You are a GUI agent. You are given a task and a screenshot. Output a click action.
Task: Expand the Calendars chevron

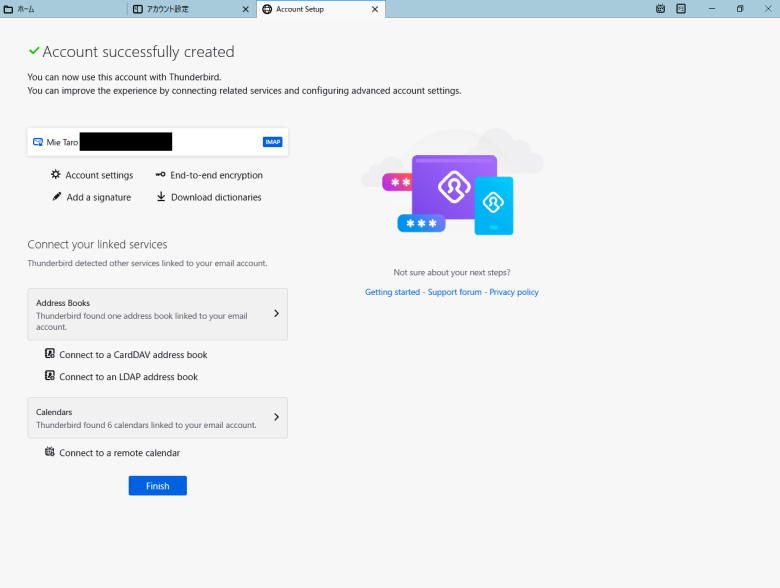click(x=277, y=417)
